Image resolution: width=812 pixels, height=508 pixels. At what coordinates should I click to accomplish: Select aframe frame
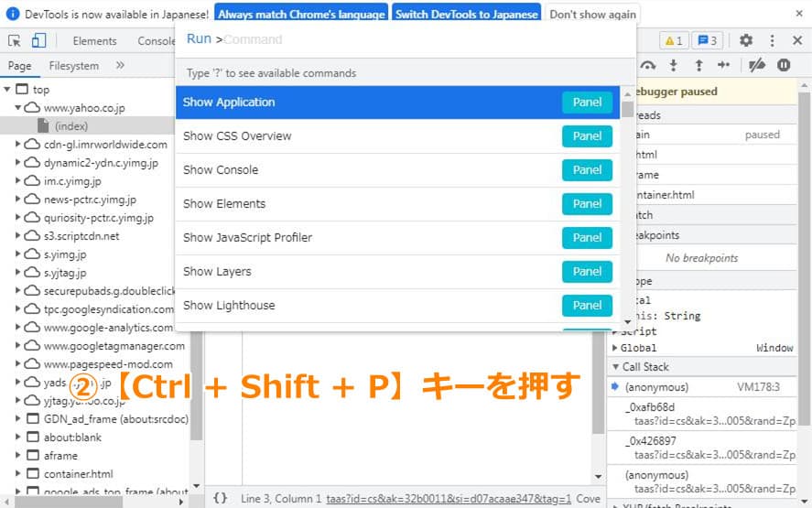click(x=60, y=456)
